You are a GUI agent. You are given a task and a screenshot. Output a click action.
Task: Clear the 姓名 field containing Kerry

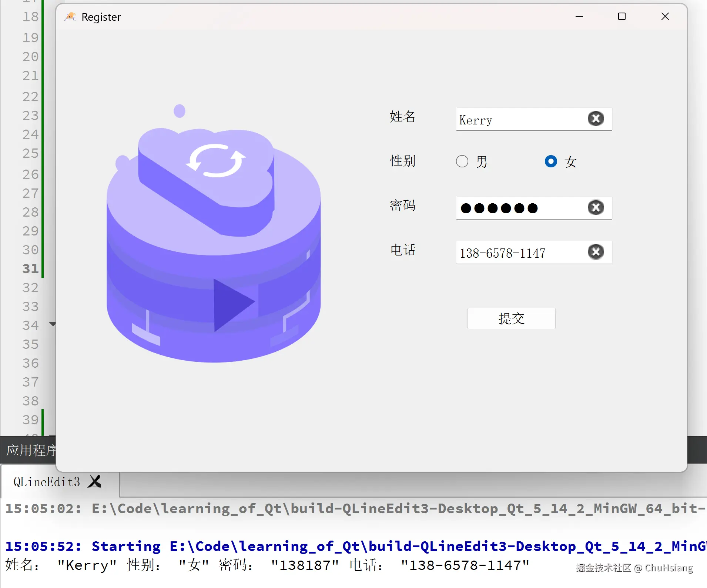click(x=596, y=119)
